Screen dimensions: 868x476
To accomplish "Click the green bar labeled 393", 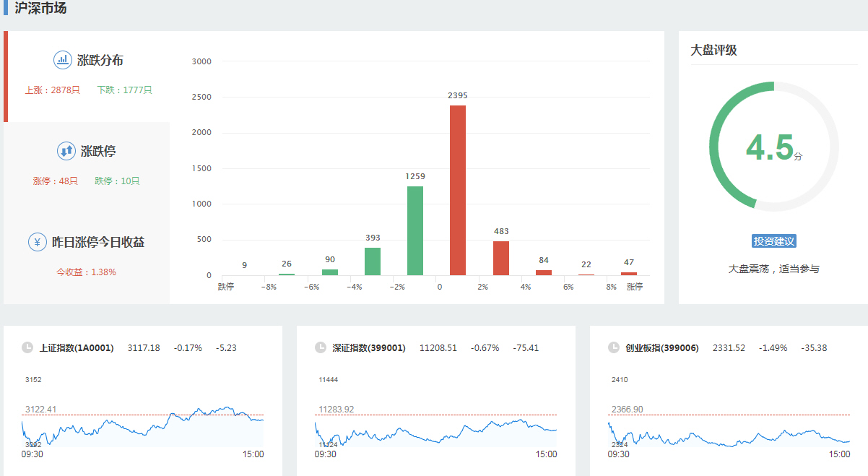I will pos(373,261).
